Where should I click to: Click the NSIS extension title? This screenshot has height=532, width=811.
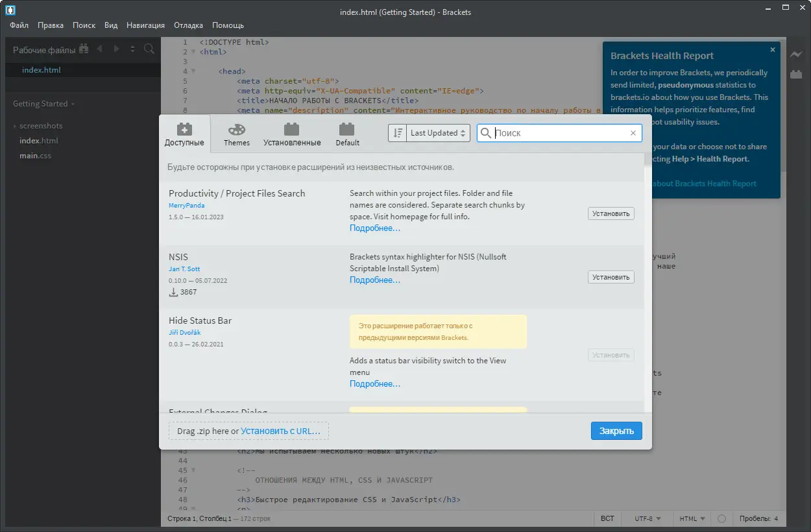click(178, 257)
